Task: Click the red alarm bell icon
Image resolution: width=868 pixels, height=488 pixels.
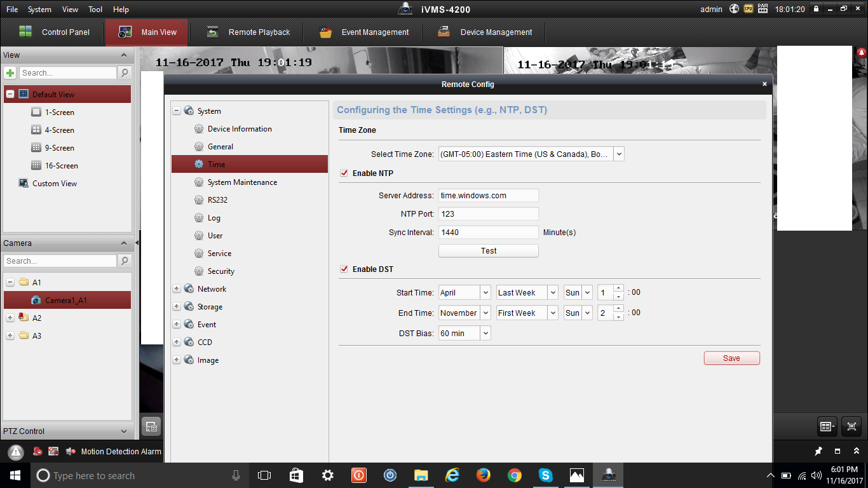Action: point(862,53)
